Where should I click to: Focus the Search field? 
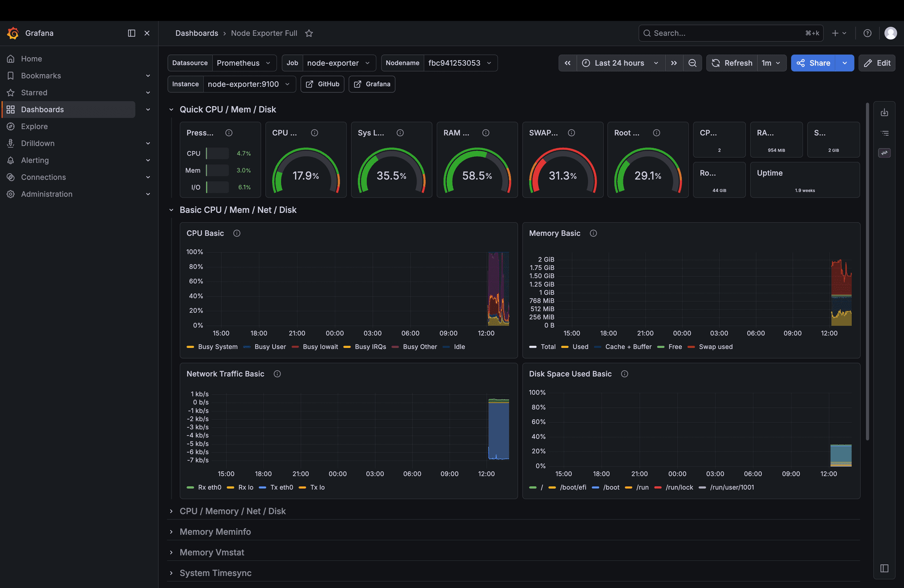tap(731, 33)
